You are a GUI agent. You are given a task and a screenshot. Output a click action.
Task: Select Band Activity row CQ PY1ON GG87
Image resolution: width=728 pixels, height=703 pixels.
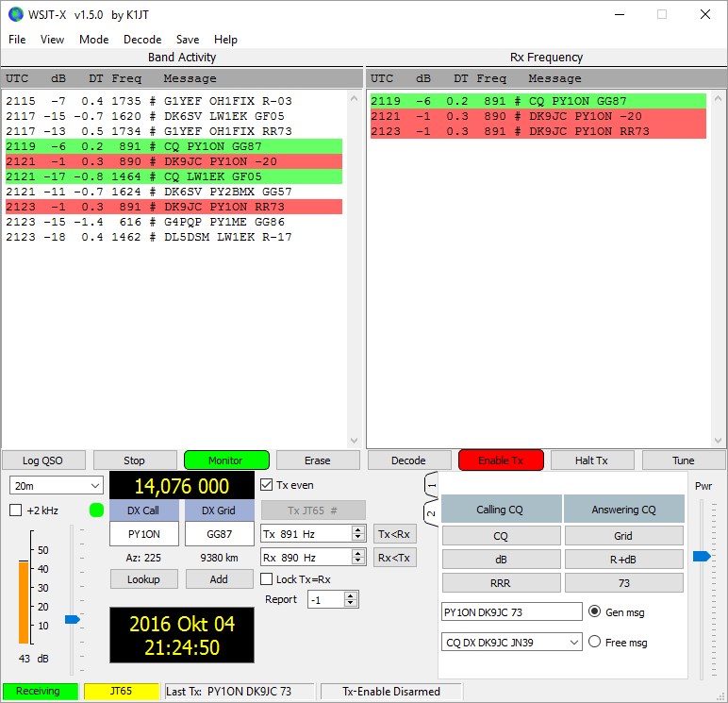pyautogui.click(x=174, y=146)
